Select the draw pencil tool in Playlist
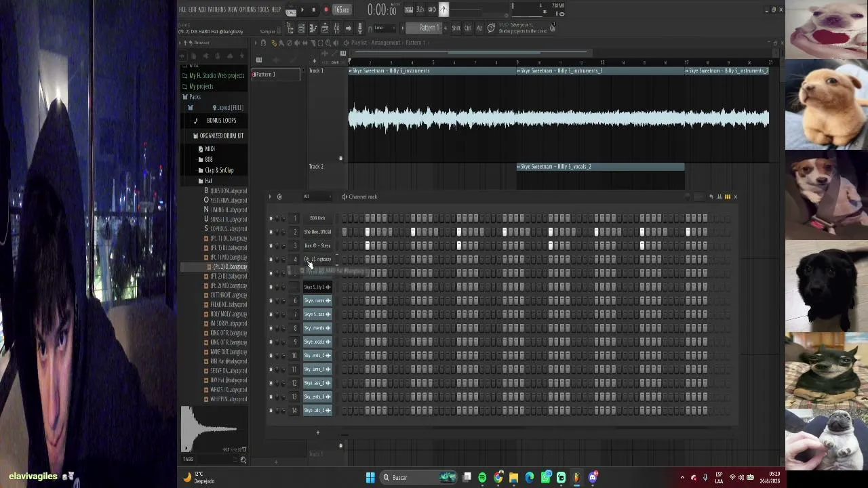This screenshot has height=488, width=868. 274,43
